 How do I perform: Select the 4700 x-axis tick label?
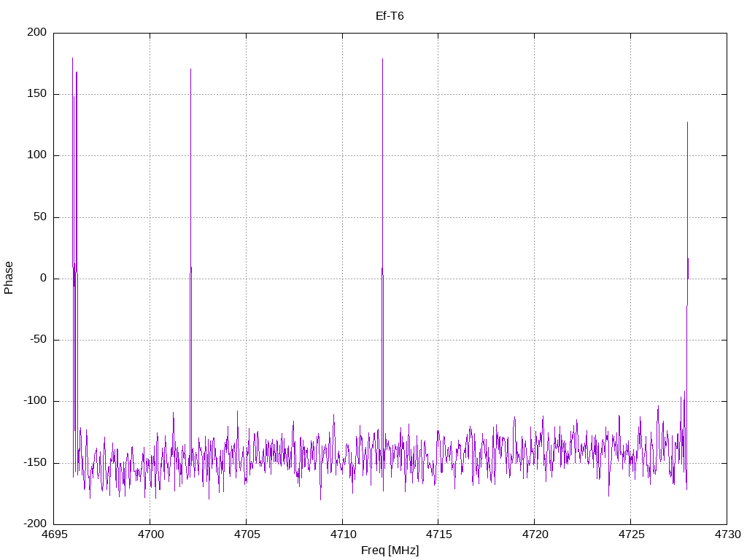pyautogui.click(x=150, y=534)
